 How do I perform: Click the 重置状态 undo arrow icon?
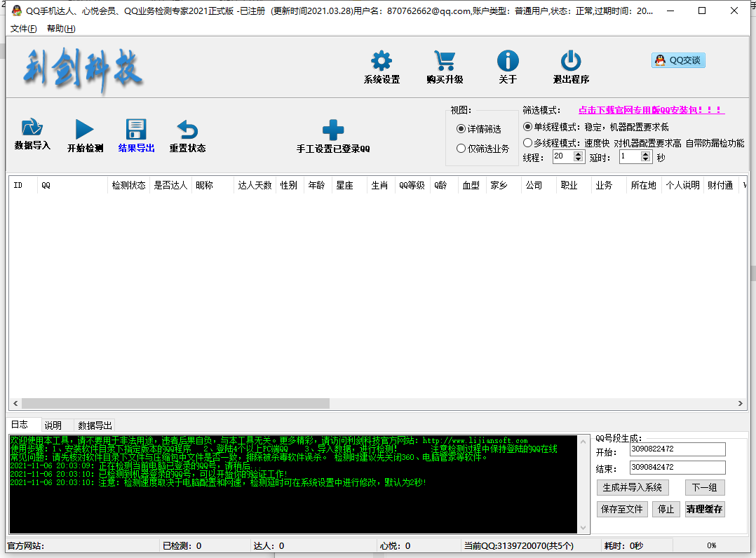187,130
